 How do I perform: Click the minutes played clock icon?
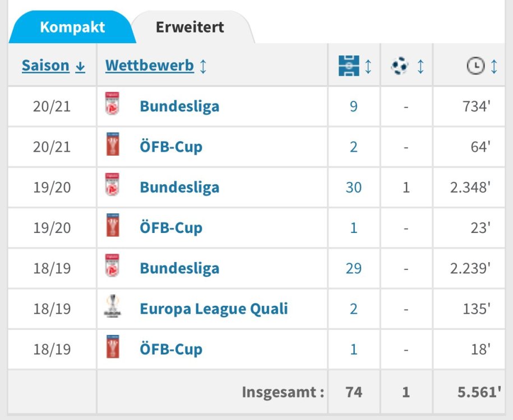[475, 66]
